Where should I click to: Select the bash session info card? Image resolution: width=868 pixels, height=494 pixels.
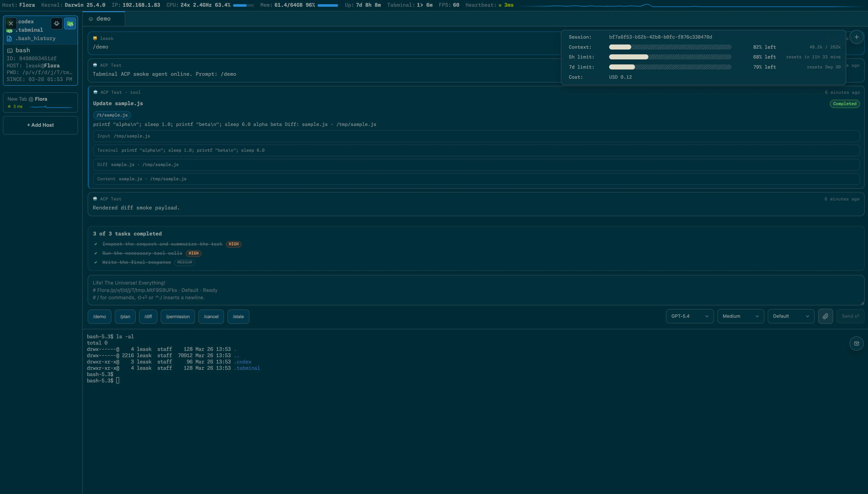click(x=40, y=64)
